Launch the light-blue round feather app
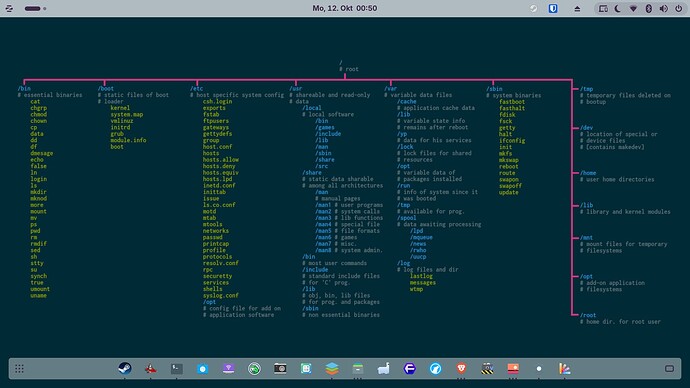Viewport: 690px width, 388px height. pos(436,368)
